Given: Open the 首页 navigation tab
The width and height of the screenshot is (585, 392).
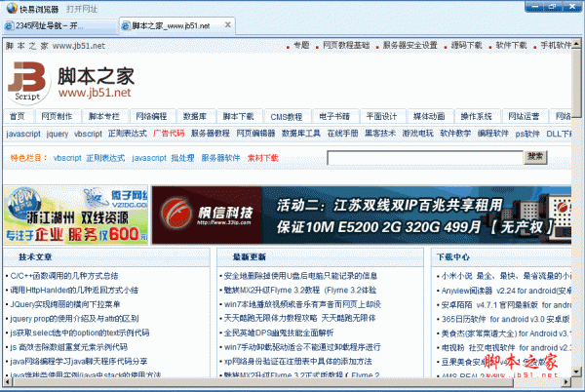Looking at the screenshot, I should pyautogui.click(x=18, y=116).
